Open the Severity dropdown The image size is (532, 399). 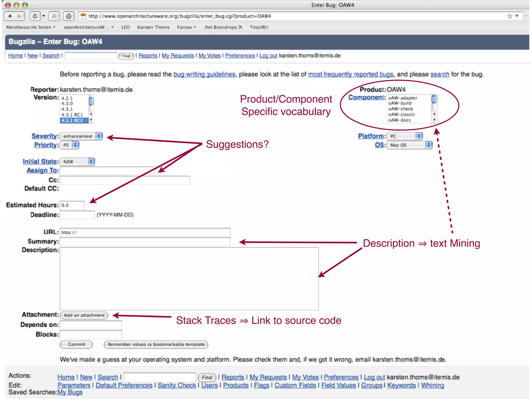(81, 136)
